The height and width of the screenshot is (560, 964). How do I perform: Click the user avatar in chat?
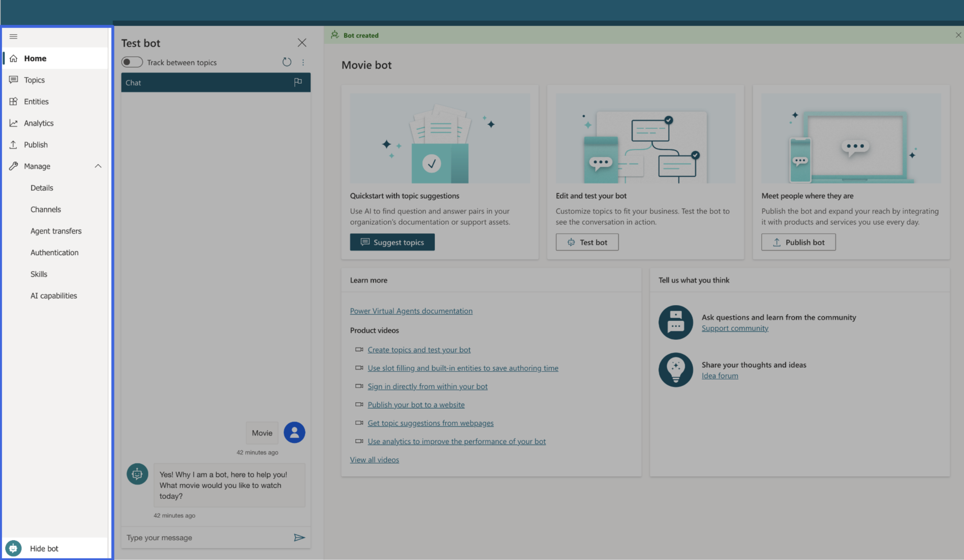294,432
